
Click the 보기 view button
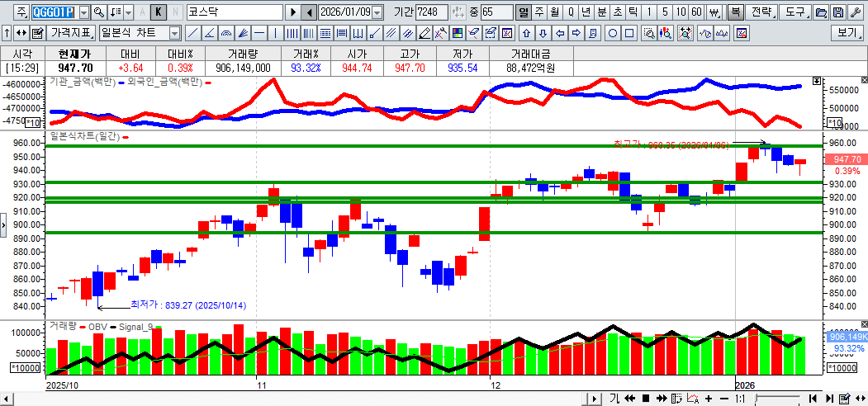coord(847,33)
